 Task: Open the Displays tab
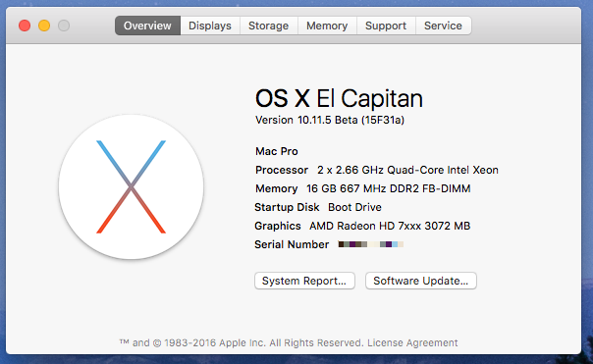210,26
